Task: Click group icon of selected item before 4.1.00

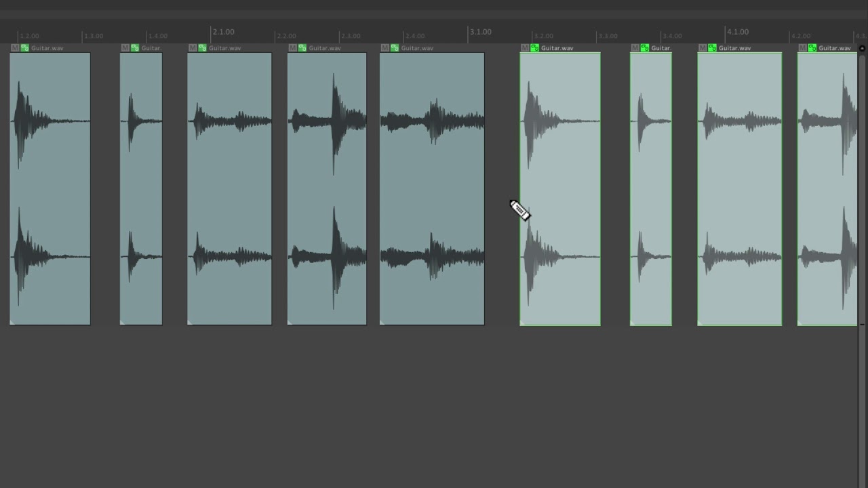Action: tap(712, 48)
